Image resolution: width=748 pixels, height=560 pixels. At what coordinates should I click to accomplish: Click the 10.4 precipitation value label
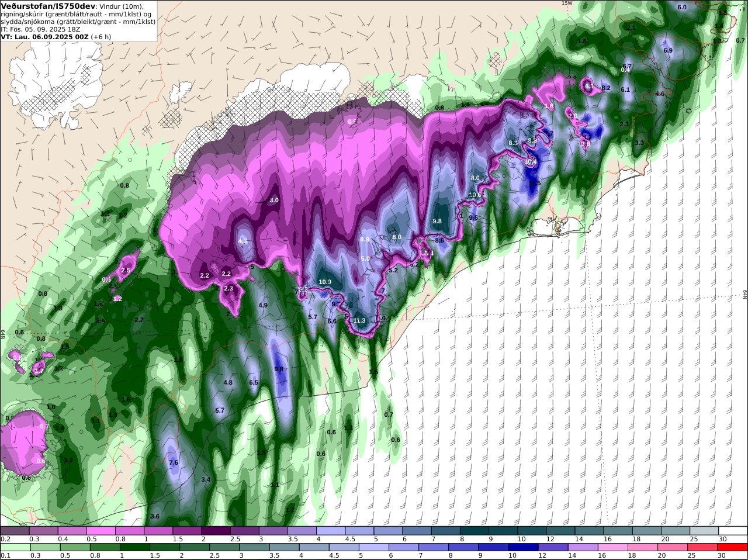[531, 162]
